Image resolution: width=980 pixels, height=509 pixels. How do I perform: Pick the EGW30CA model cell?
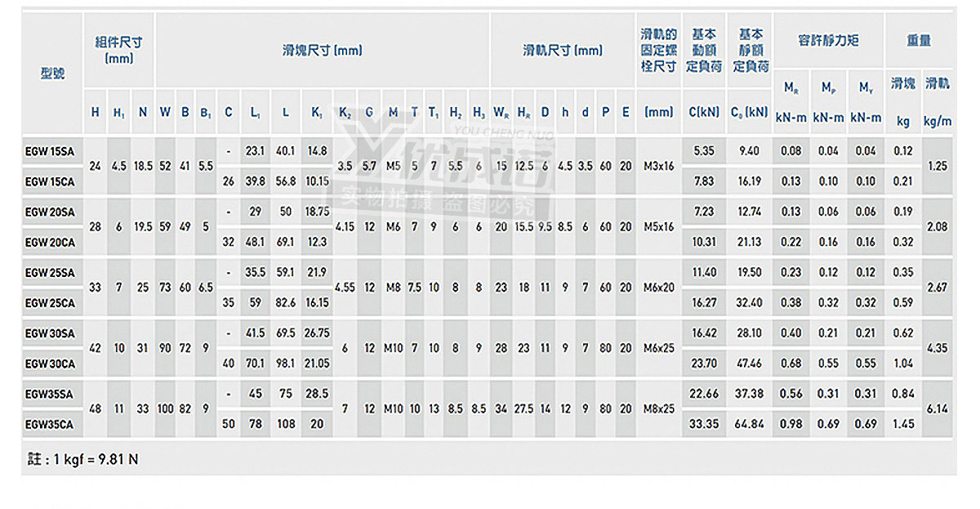point(50,364)
